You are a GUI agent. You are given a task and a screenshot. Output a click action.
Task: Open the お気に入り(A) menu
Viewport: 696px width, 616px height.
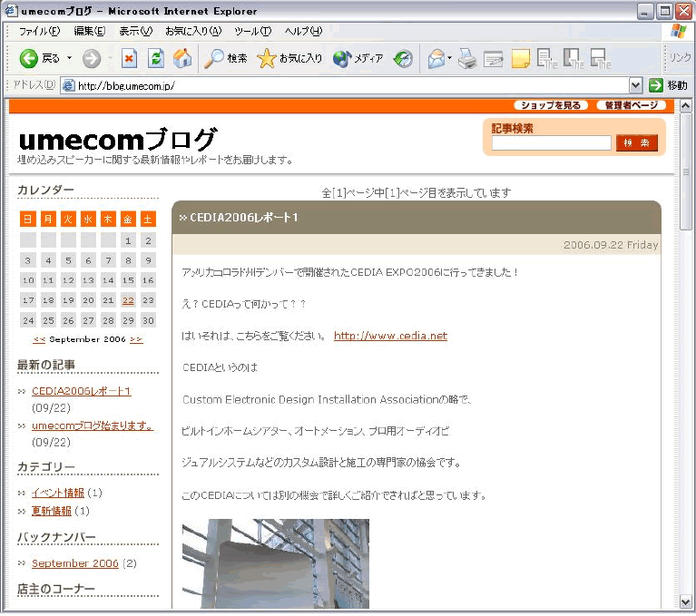pos(193,31)
